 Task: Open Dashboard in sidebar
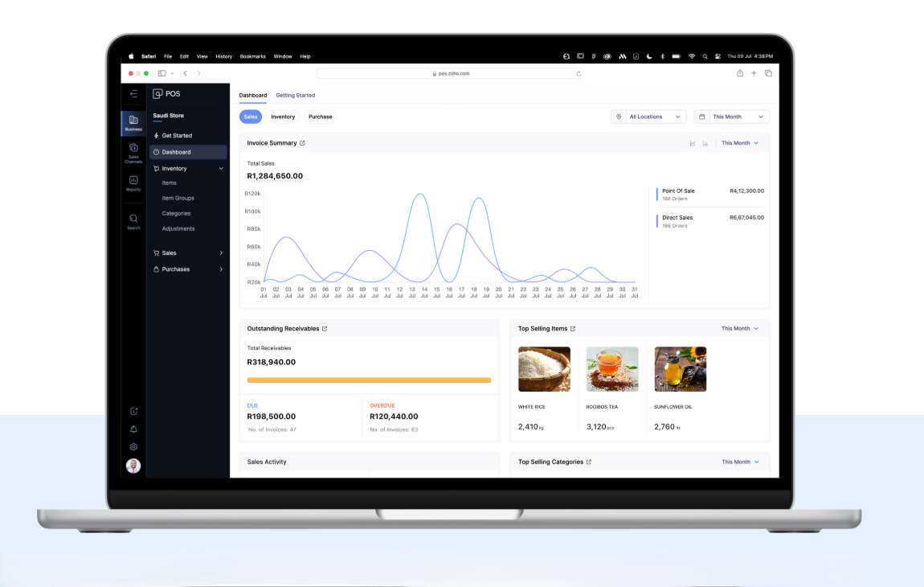[188, 152]
